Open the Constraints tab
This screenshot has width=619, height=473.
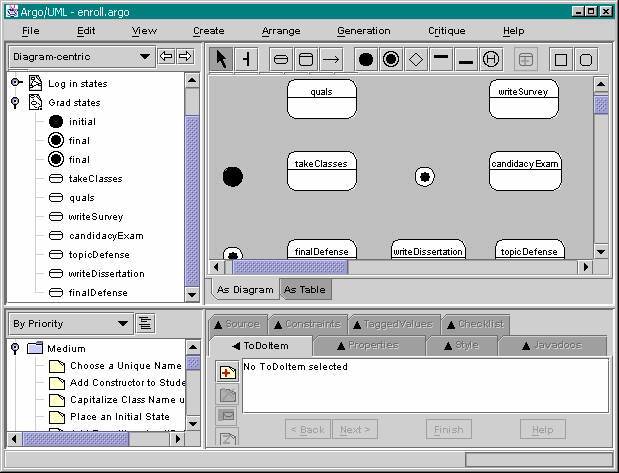[x=308, y=324]
